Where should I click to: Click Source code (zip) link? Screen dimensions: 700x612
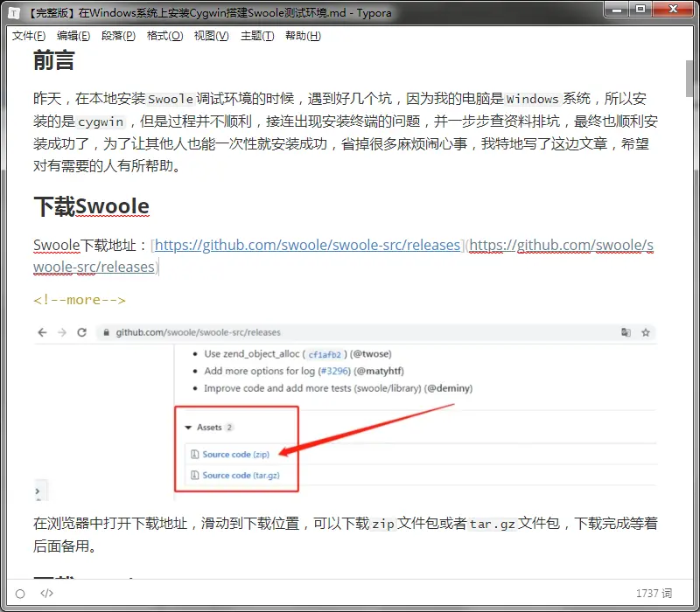[235, 454]
